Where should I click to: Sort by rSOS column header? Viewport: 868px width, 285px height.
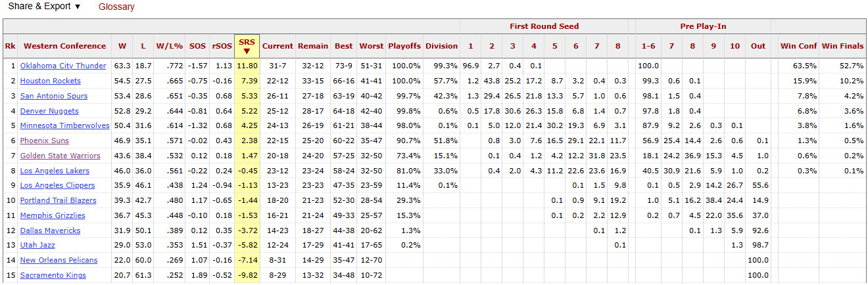click(x=222, y=46)
